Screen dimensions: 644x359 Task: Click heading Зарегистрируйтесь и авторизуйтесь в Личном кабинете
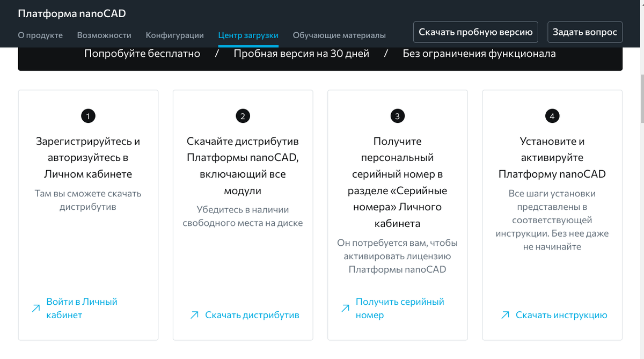88,158
